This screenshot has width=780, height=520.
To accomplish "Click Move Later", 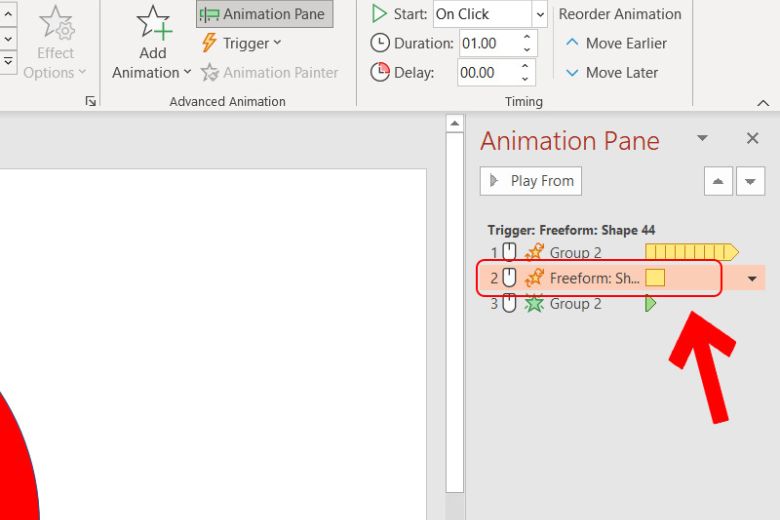I will 612,73.
